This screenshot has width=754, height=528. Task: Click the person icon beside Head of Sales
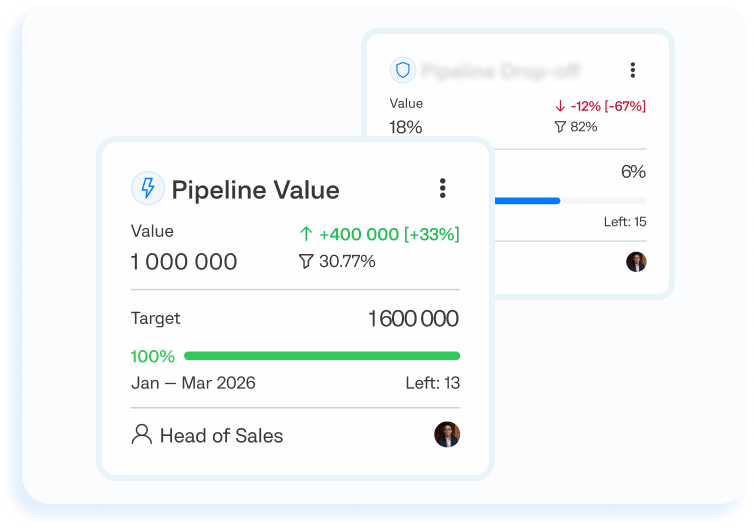coord(141,434)
